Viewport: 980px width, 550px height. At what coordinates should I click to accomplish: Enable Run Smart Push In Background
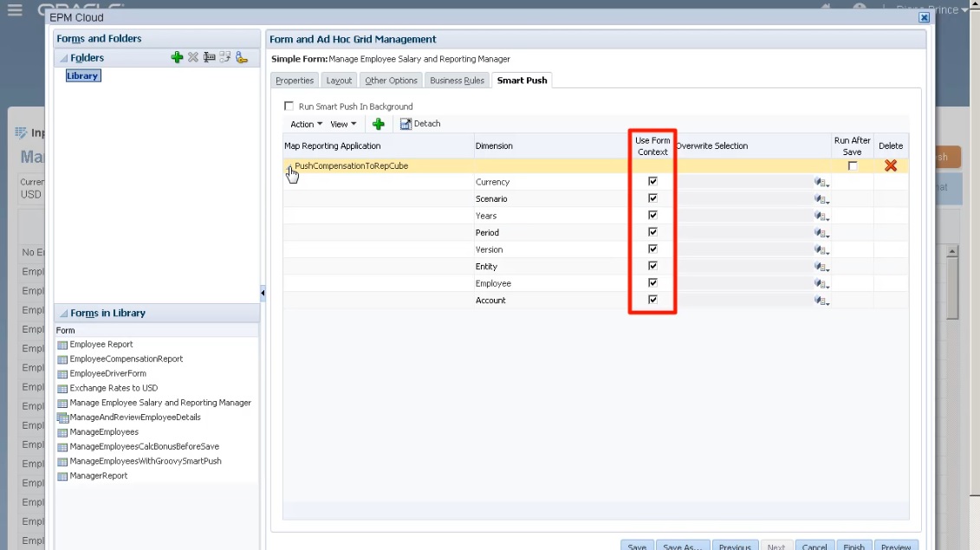coord(290,107)
